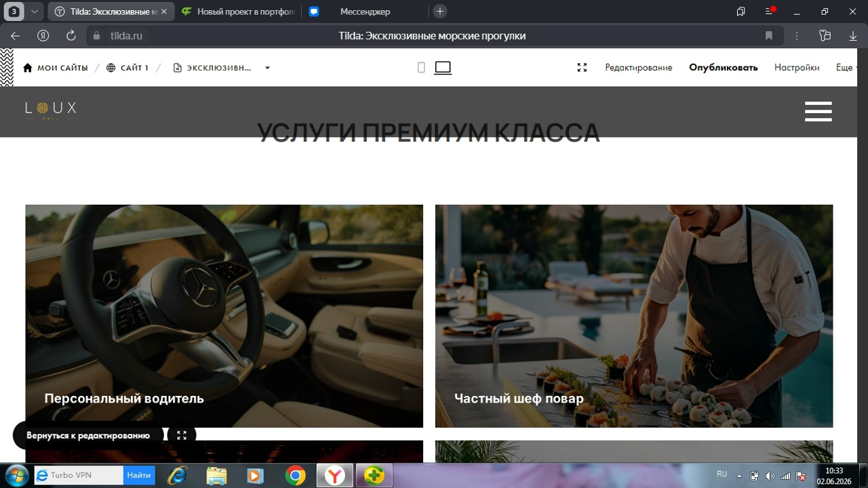Open the tab group counter showing 3
Viewport: 868px width, 488px height.
click(x=14, y=12)
